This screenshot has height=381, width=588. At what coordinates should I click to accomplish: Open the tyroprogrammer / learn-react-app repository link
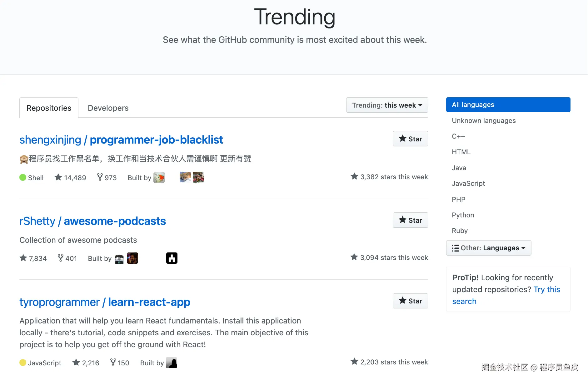[x=105, y=302]
